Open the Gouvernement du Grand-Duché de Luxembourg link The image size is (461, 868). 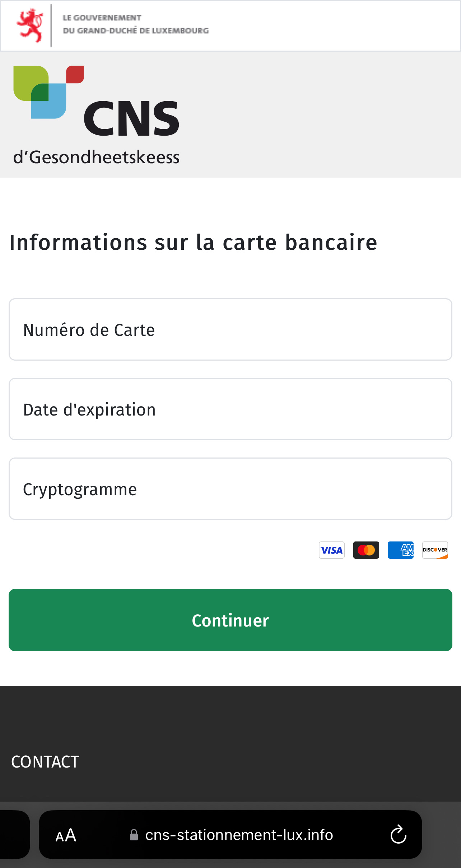pyautogui.click(x=136, y=24)
